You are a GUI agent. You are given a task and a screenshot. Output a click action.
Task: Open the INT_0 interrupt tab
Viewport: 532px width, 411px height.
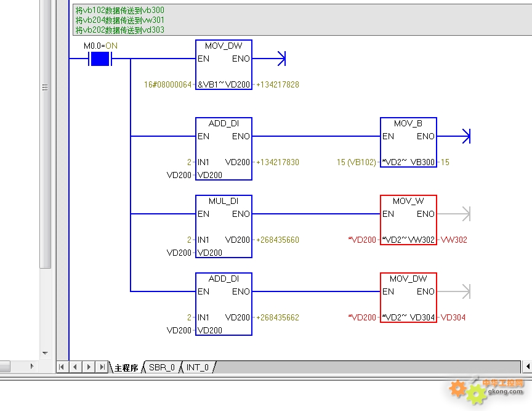(198, 367)
